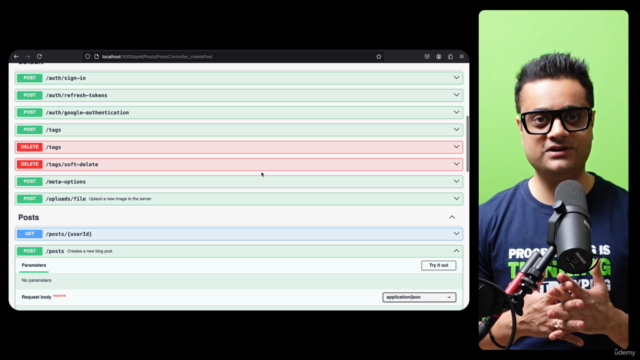Open the browser hamburger menu
Screen dimensions: 640x360
tap(462, 57)
